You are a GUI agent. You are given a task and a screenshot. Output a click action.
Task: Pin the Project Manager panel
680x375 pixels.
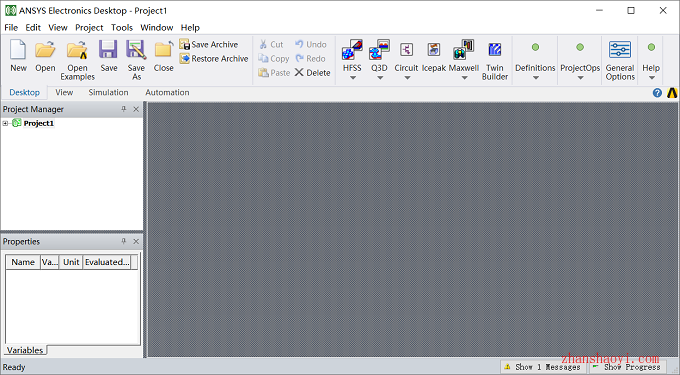(x=124, y=109)
